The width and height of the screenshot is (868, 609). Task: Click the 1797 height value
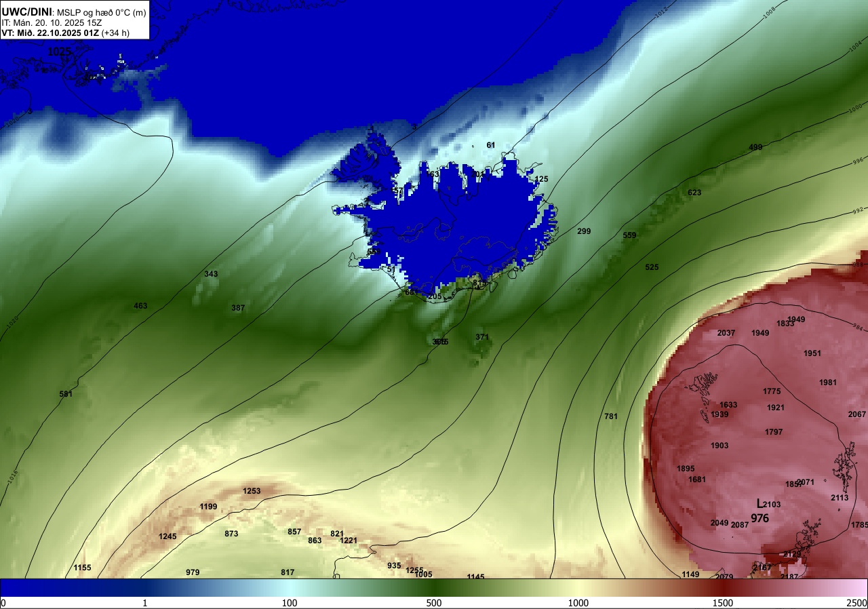(774, 432)
